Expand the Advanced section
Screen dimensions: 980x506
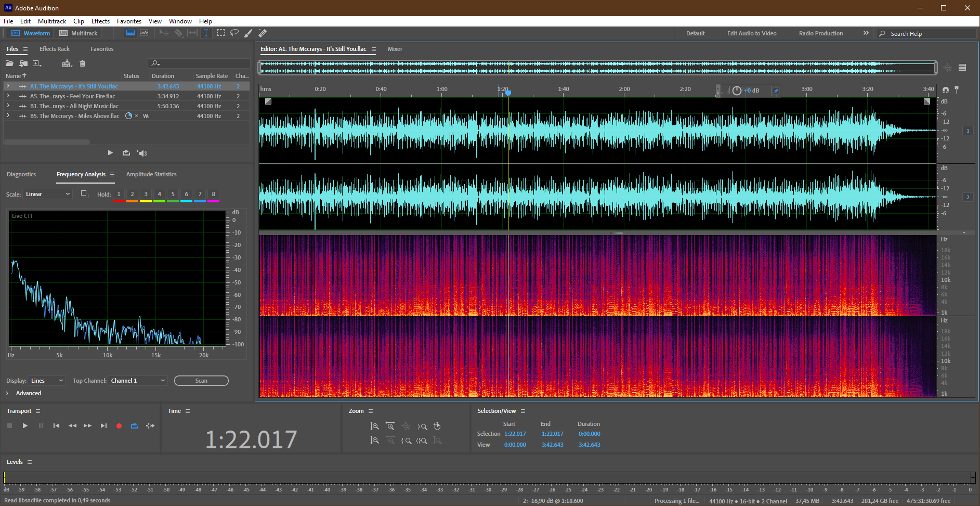[x=7, y=393]
